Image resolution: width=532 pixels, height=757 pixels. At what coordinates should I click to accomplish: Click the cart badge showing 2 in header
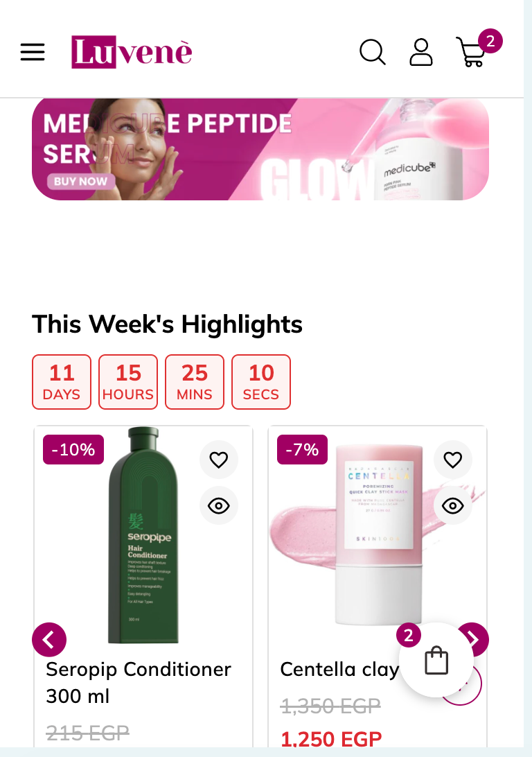(490, 41)
